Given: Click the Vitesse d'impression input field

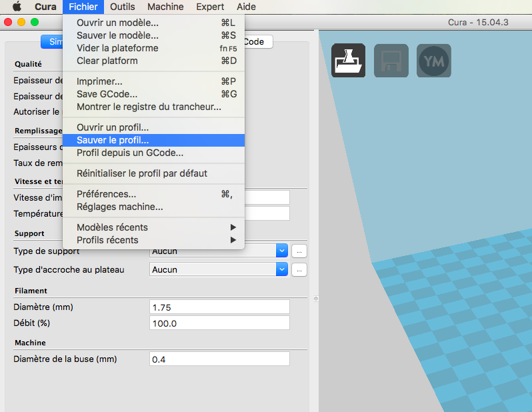Looking at the screenshot, I should [267, 197].
